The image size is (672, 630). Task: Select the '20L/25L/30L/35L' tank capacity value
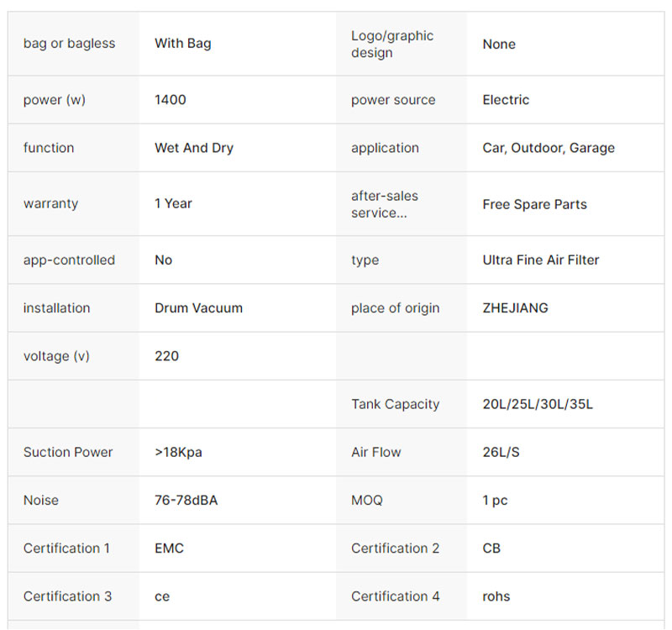coord(538,404)
